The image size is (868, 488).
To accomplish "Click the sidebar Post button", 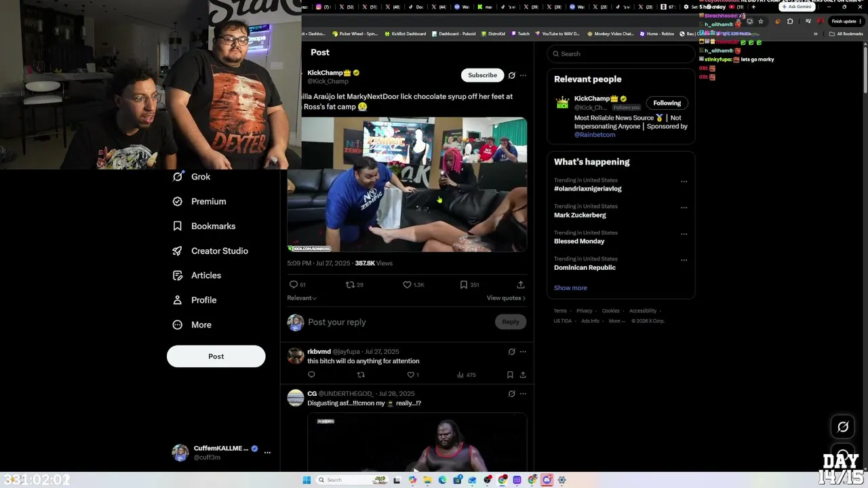I will click(x=216, y=357).
